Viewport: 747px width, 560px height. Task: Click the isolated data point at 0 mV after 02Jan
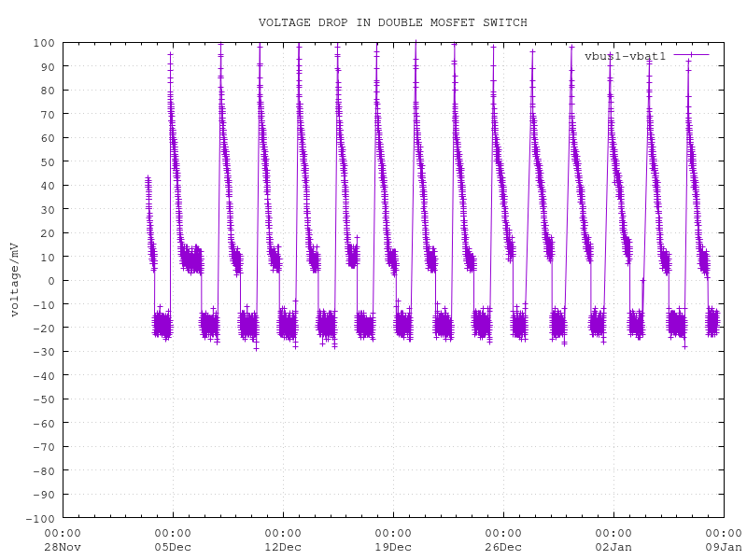pyautogui.click(x=642, y=281)
